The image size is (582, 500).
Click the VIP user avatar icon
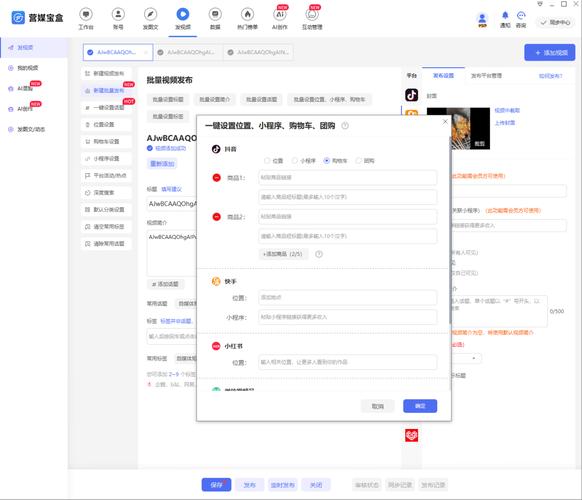pyautogui.click(x=482, y=20)
